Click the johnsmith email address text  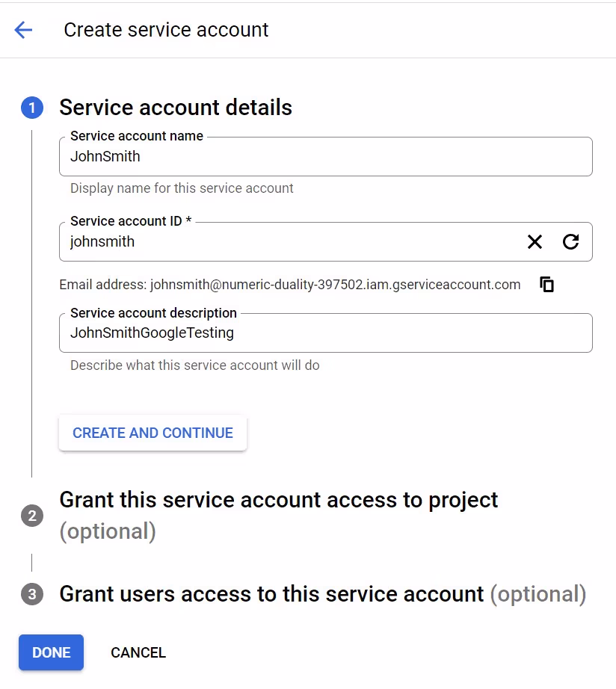[335, 285]
